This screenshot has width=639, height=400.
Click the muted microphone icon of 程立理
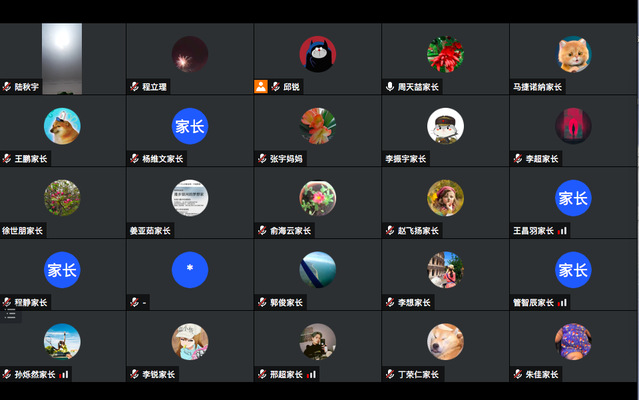coord(134,86)
